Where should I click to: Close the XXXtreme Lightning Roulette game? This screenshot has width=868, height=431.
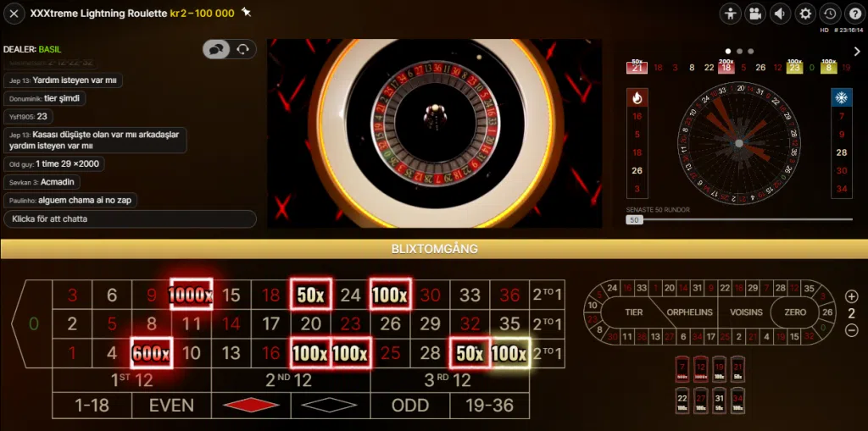pos(14,14)
